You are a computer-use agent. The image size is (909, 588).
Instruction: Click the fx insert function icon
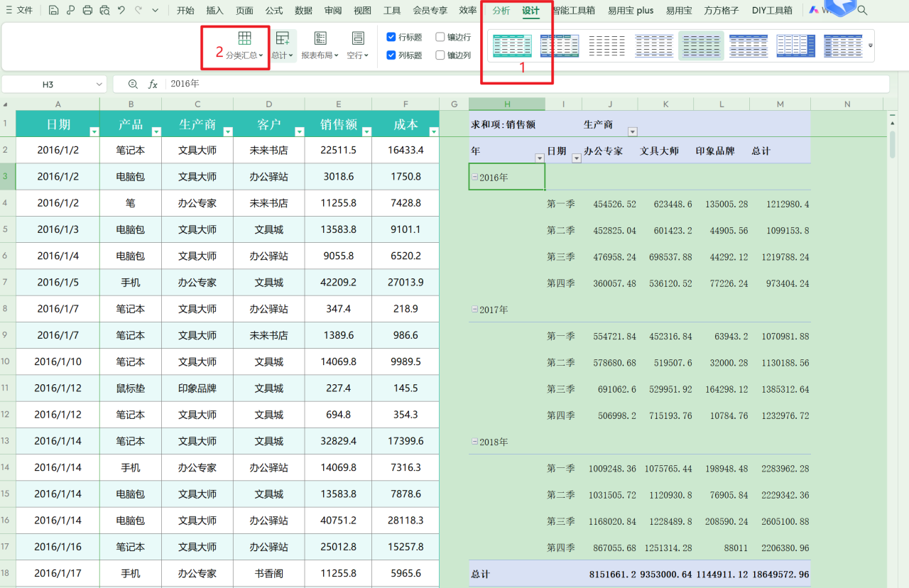(x=153, y=84)
